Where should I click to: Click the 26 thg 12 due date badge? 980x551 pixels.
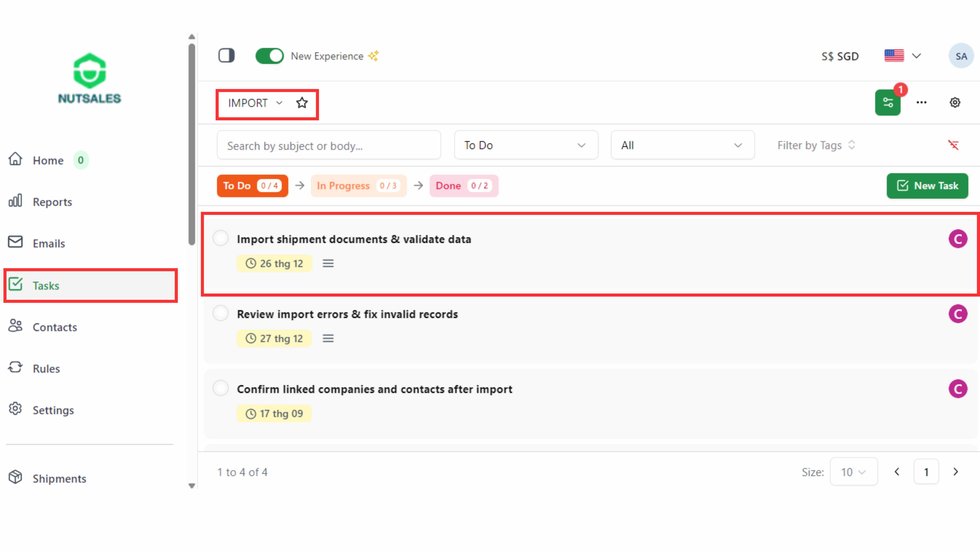pos(274,263)
